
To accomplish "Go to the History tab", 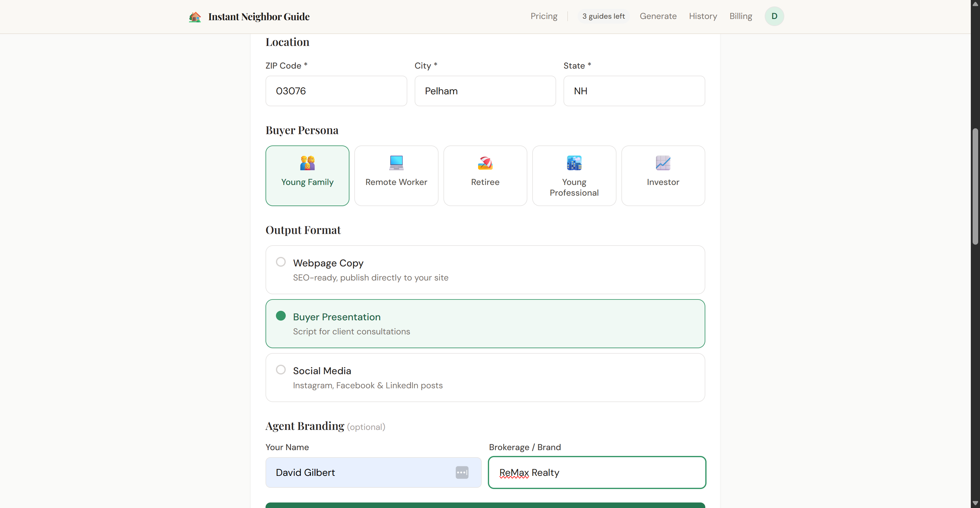I will 703,16.
